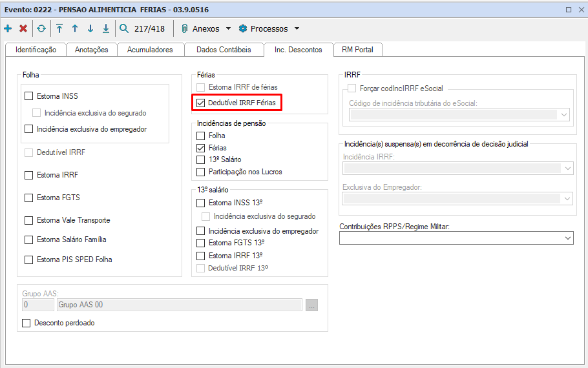The width and height of the screenshot is (588, 368).
Task: Tick Estorna PIS SPED Folha
Action: 29,260
